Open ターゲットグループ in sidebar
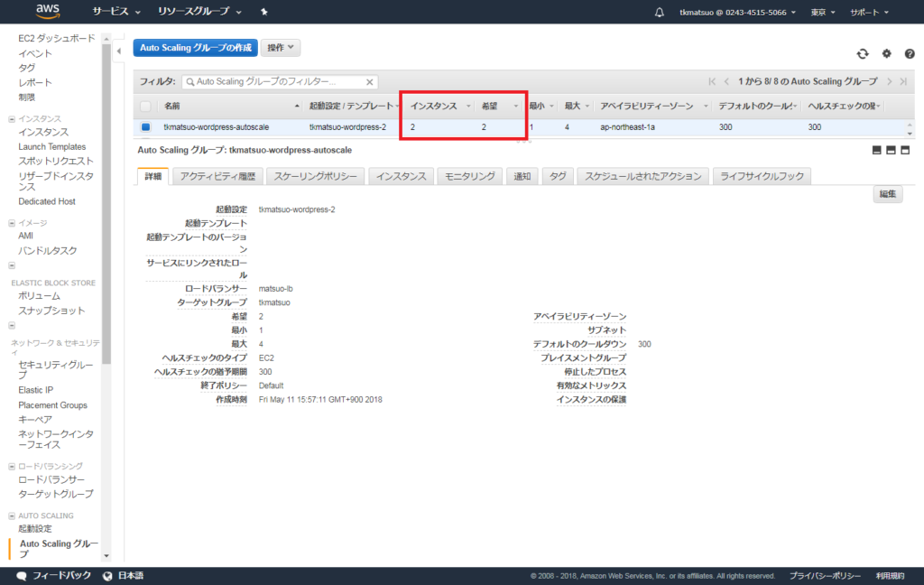This screenshot has width=924, height=585. coord(56,494)
